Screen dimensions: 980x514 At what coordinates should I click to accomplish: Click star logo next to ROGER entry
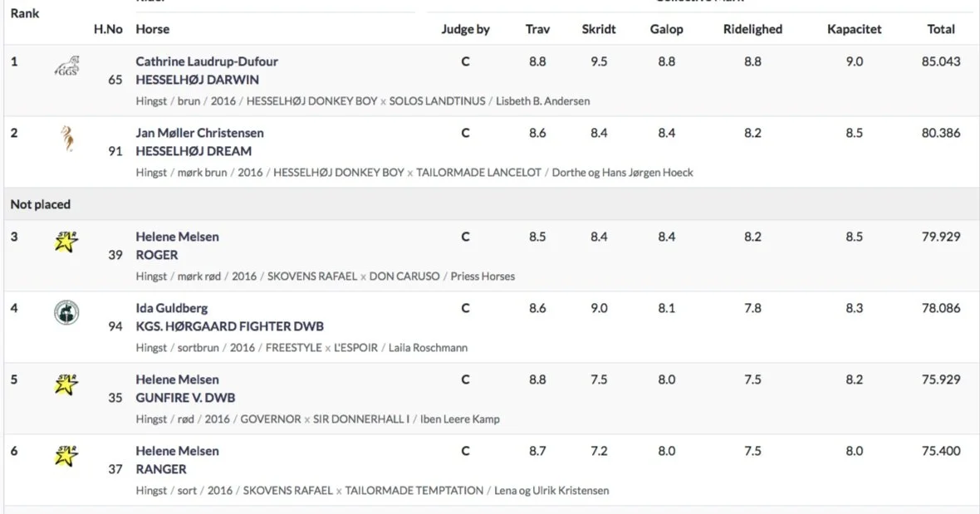click(x=66, y=241)
